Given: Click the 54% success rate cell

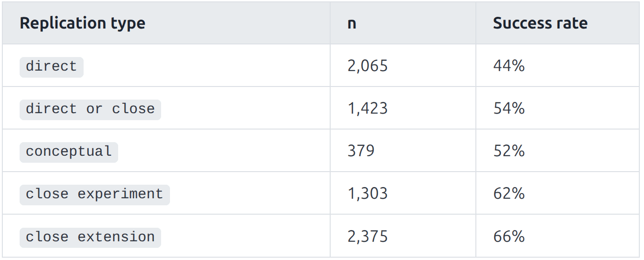Looking at the screenshot, I should 509,109.
